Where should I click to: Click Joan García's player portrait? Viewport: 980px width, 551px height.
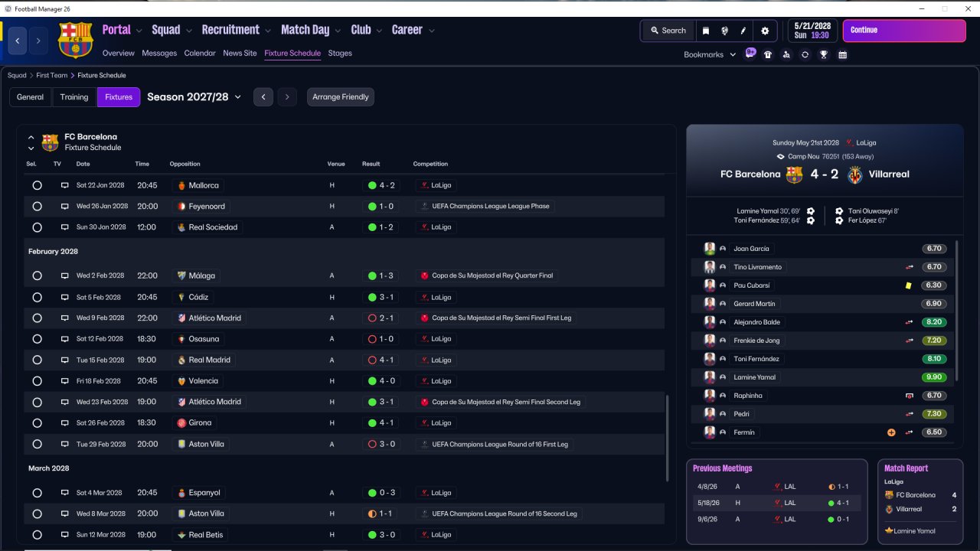click(710, 249)
